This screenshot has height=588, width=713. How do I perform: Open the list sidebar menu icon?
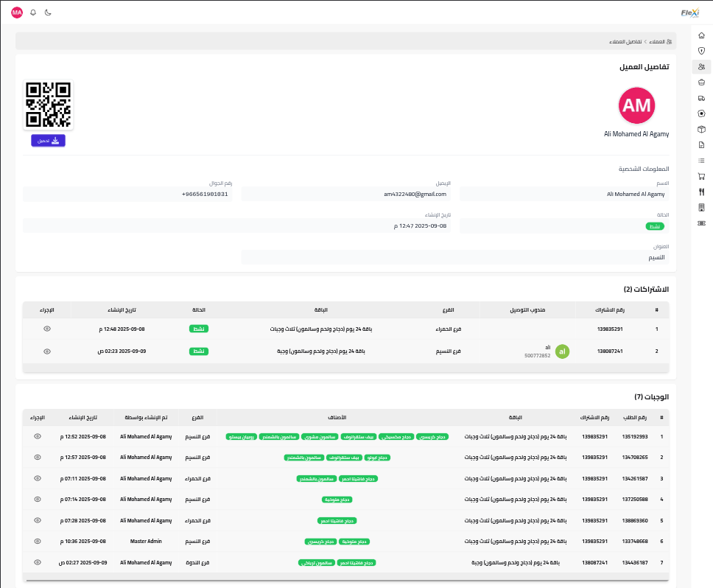[x=701, y=161]
